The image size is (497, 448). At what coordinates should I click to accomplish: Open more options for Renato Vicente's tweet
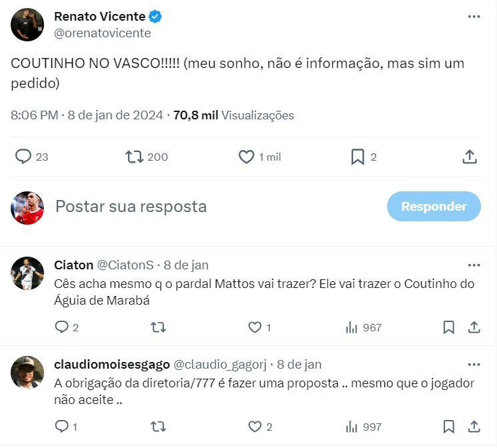coord(474,17)
